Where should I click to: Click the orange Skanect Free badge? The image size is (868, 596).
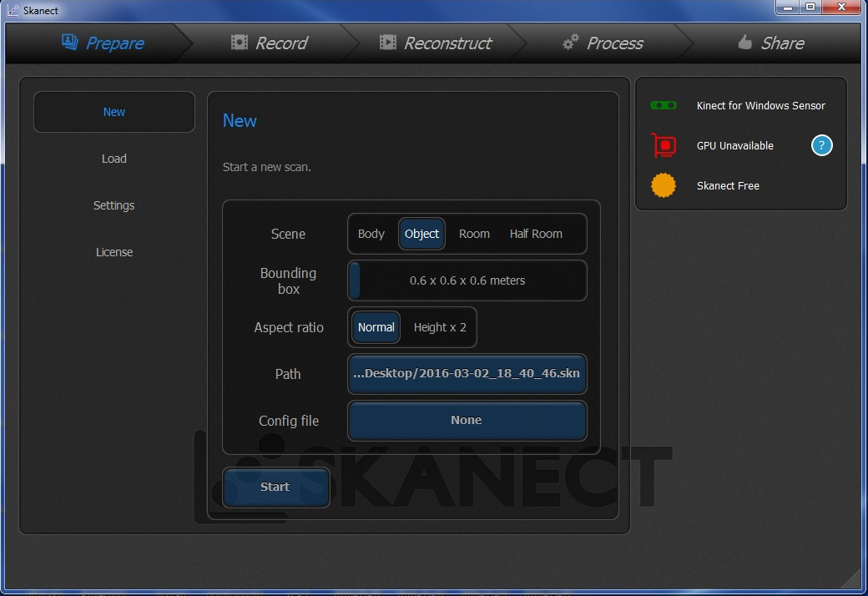point(664,185)
